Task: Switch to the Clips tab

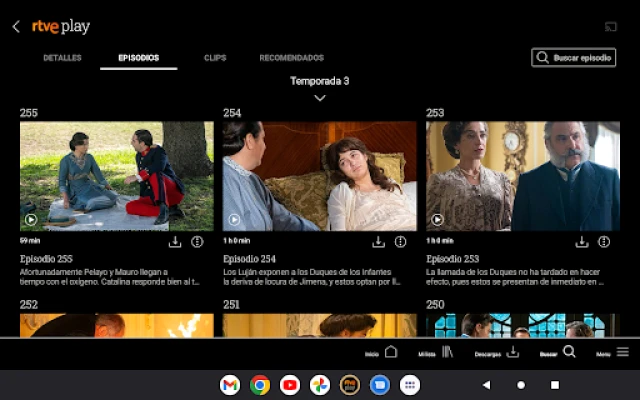Action: [215, 58]
